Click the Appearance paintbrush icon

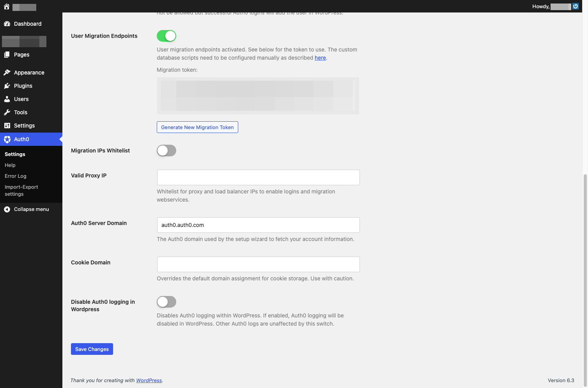pos(7,73)
